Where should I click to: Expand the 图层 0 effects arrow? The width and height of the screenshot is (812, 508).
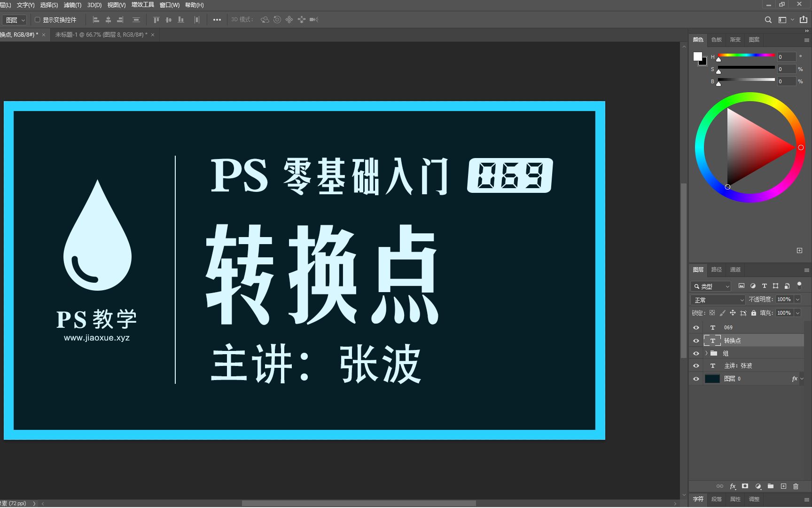click(x=802, y=379)
